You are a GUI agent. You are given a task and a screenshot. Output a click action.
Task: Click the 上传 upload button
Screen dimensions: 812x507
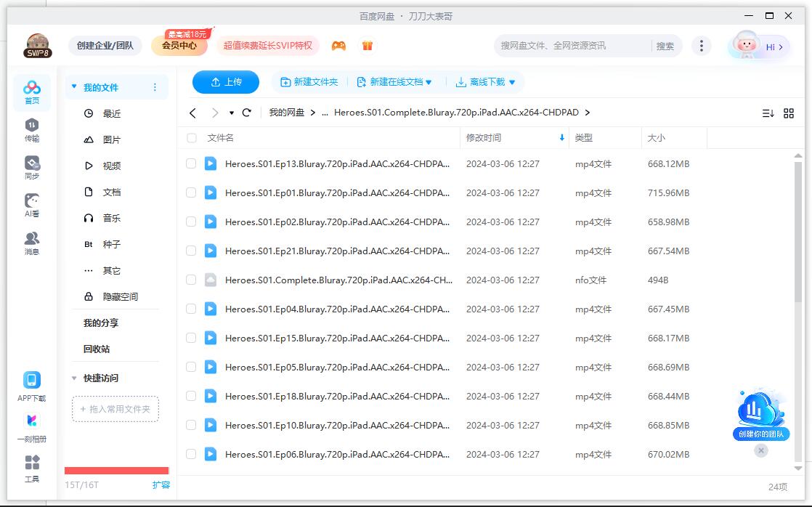tap(225, 82)
